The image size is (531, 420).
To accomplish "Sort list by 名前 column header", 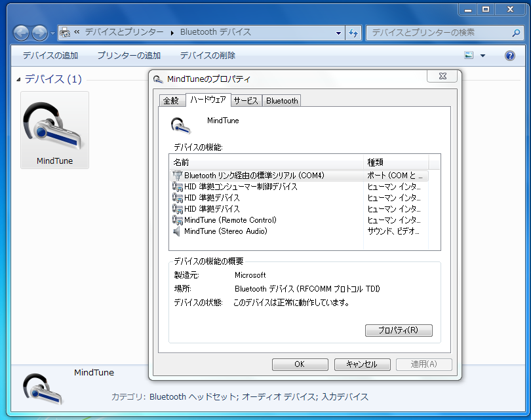I will (266, 162).
